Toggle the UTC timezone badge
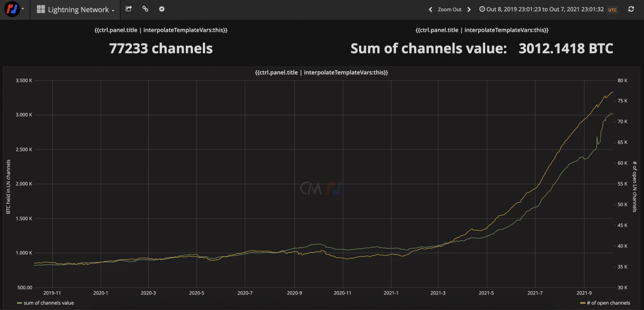Image resolution: width=644 pixels, height=310 pixels. coord(612,10)
